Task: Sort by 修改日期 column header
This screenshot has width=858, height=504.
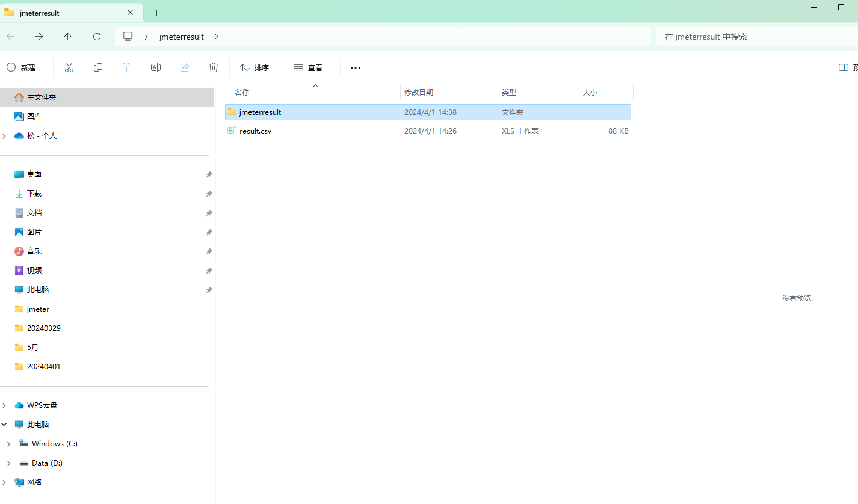Action: click(x=419, y=93)
